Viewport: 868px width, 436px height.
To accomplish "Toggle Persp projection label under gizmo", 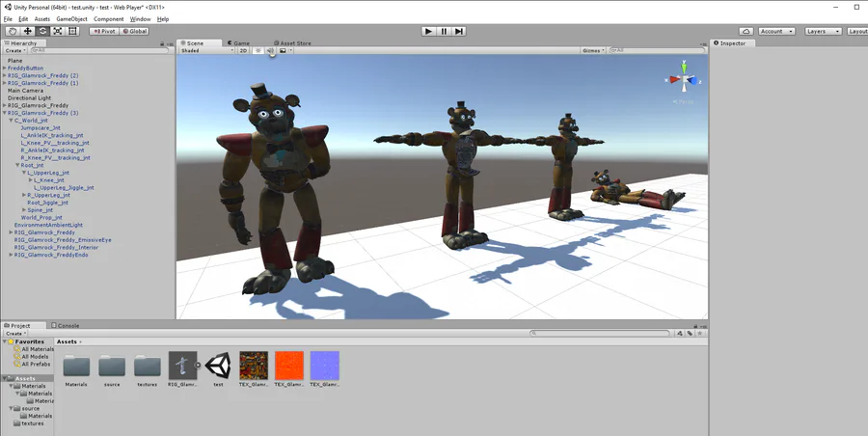I will tap(684, 102).
